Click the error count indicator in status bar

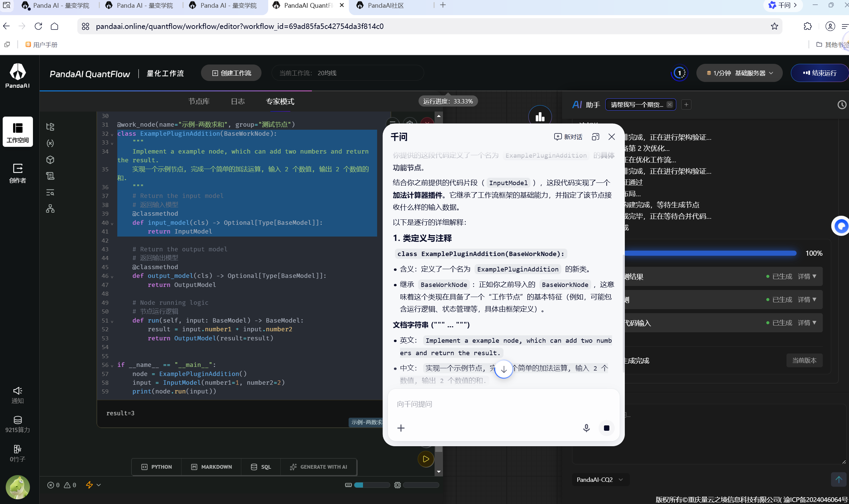[53, 485]
